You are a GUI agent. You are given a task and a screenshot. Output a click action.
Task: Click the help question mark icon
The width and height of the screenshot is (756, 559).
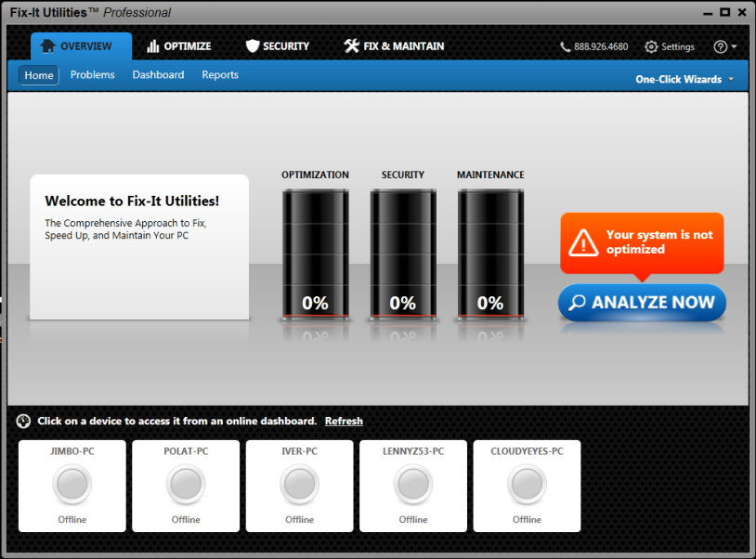click(x=721, y=46)
